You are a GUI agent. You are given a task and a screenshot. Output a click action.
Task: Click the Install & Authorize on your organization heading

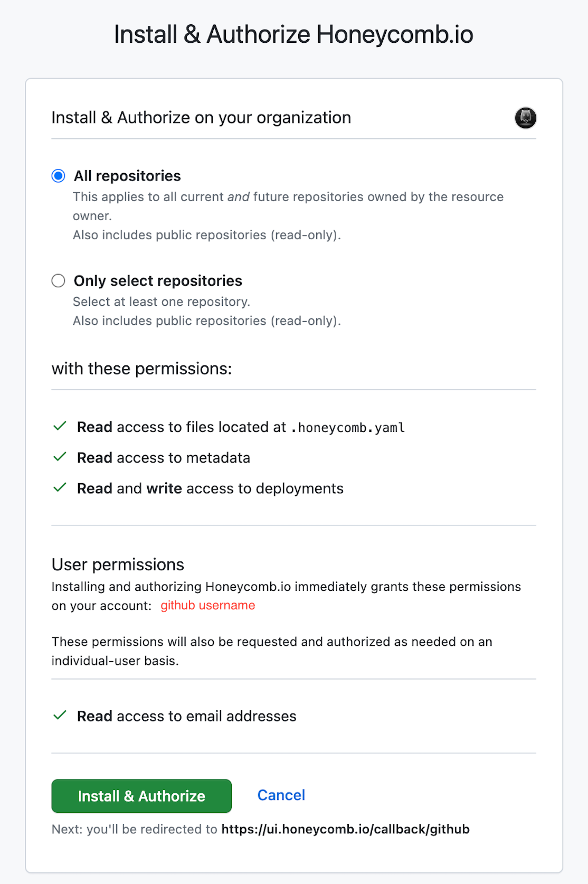click(x=201, y=117)
